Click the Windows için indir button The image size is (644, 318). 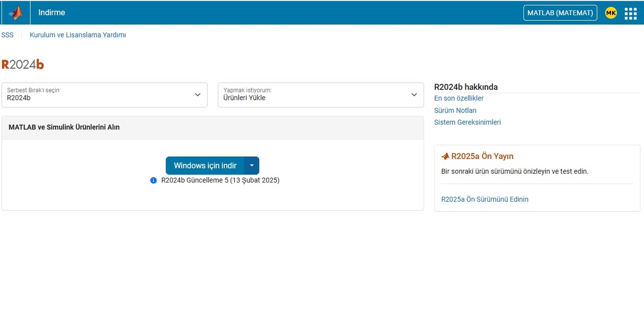(x=205, y=166)
